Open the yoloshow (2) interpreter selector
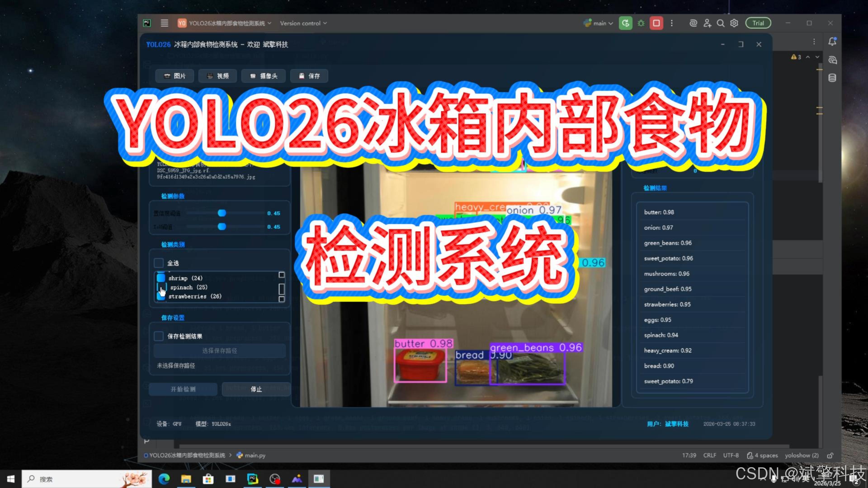This screenshot has width=868, height=488. coord(802,455)
